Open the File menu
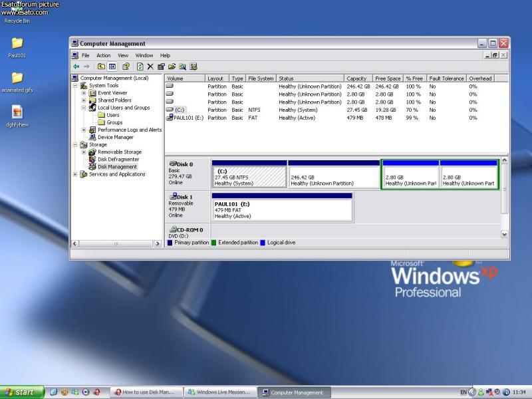The image size is (532, 399). coord(86,55)
